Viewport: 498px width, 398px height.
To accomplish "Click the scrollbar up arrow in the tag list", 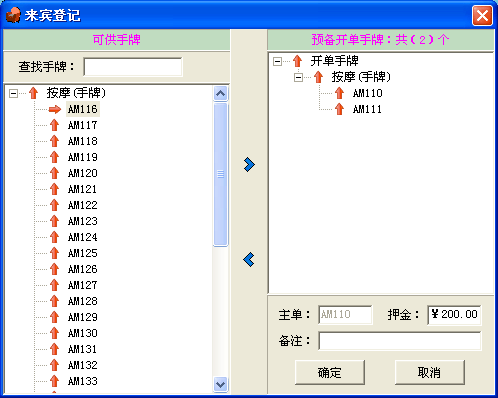I will pos(220,94).
